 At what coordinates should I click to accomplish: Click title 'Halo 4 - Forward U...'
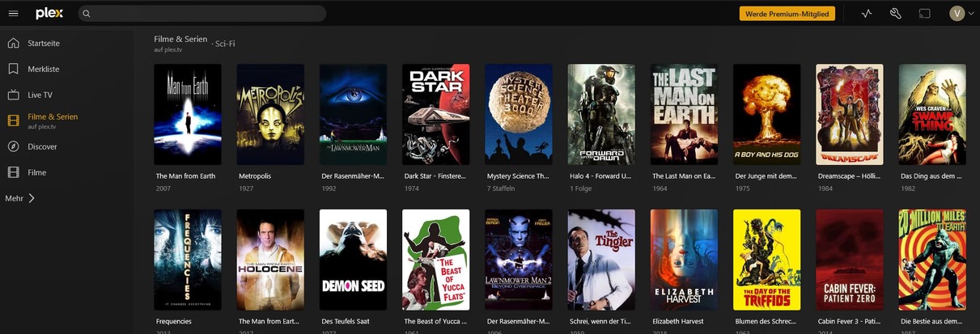[601, 175]
